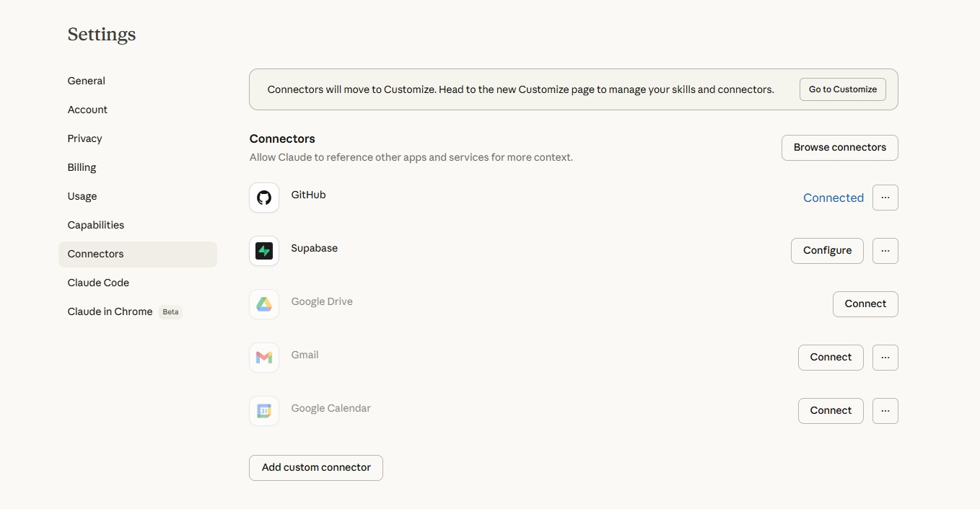Go to General settings
Image resolution: width=980 pixels, height=509 pixels.
click(x=87, y=81)
